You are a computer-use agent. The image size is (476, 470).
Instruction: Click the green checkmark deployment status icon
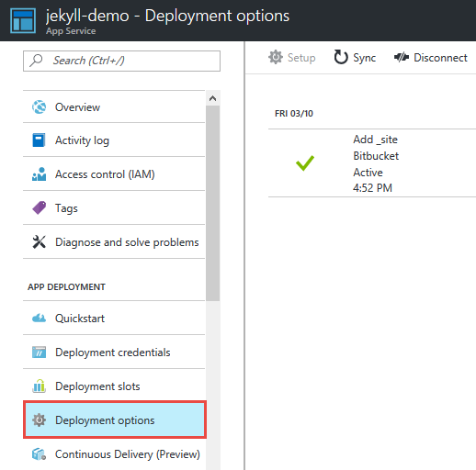[305, 162]
